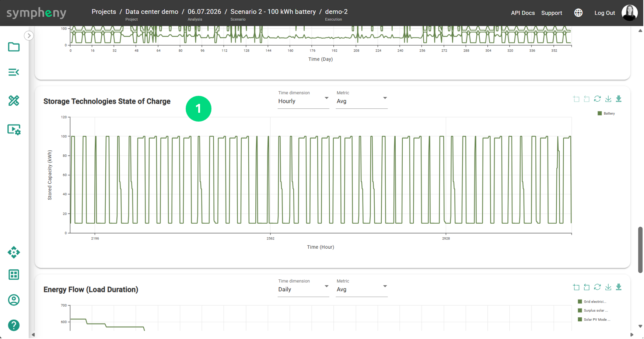Open the Hourly time dimension dropdown

tap(303, 101)
